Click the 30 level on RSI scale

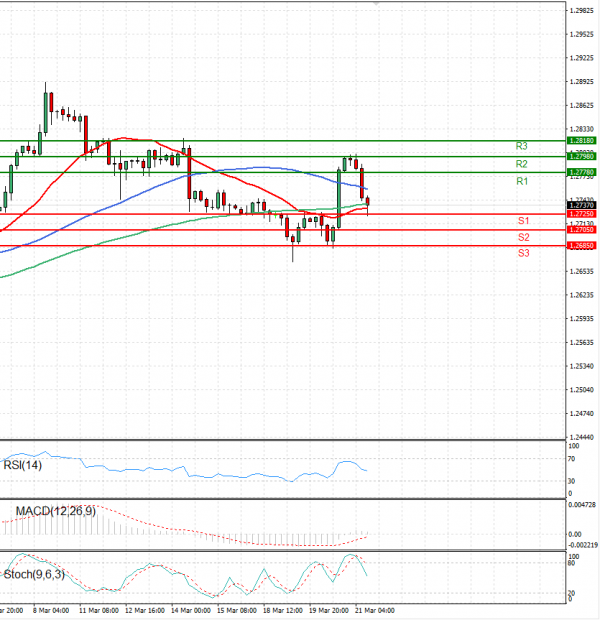pyautogui.click(x=572, y=481)
